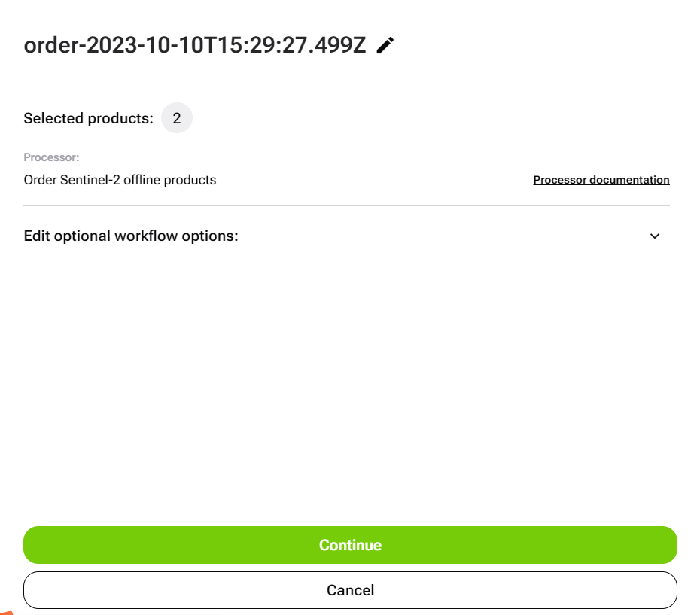
Task: Click 'Order Sentinel-2 offline products' processor name
Action: click(x=120, y=180)
